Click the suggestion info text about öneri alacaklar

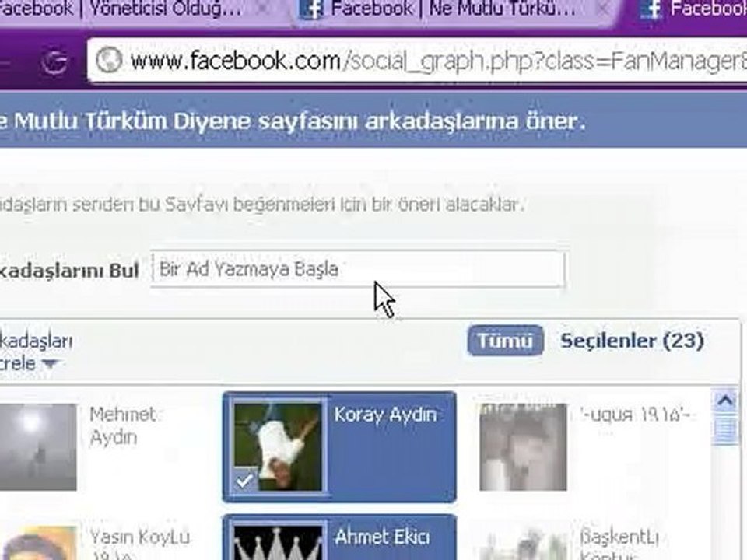pos(262,205)
